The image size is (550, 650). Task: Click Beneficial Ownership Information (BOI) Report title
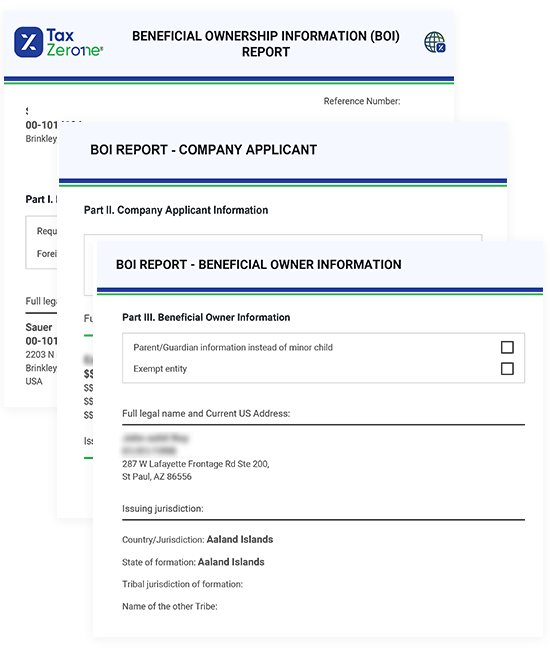click(x=266, y=44)
